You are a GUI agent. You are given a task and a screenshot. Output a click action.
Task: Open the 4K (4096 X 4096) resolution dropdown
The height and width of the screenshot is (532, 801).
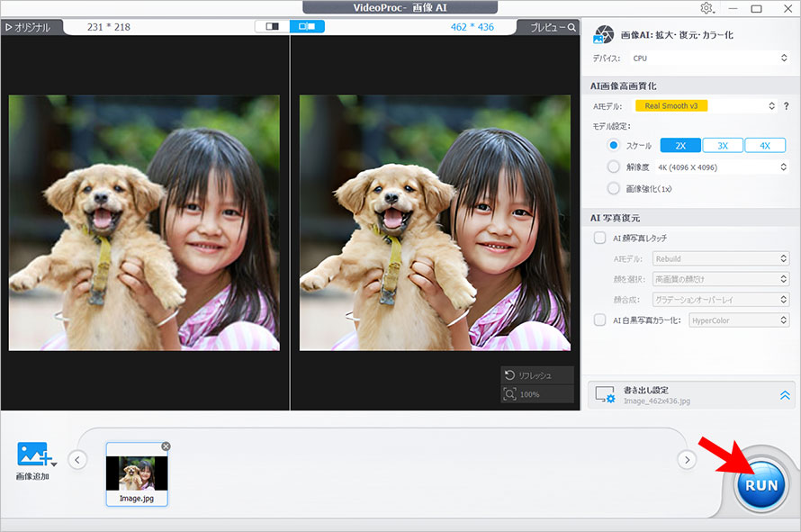pyautogui.click(x=722, y=167)
